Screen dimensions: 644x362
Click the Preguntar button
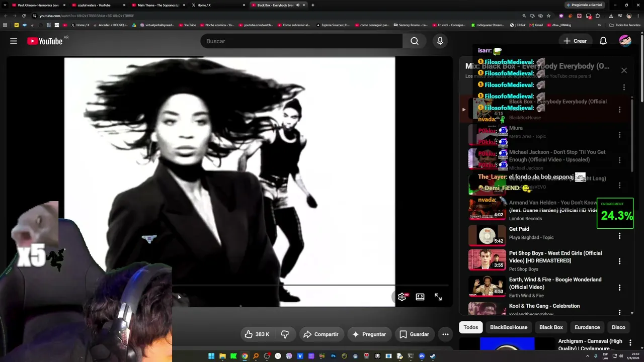click(x=369, y=334)
